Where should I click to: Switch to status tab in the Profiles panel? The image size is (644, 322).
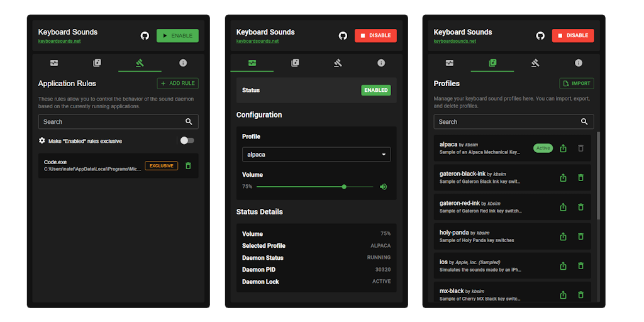(x=449, y=63)
